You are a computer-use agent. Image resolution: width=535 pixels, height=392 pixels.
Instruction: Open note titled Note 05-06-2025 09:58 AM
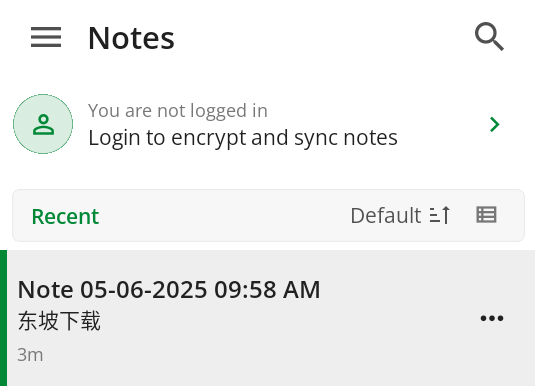169,290
